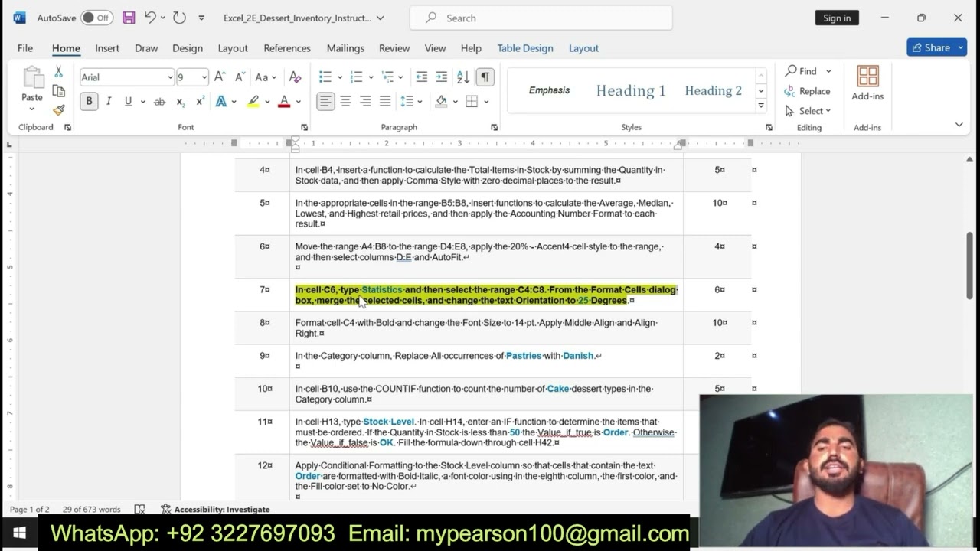Screen dimensions: 980x551
Task: Open the Table Design tab
Action: coord(525,47)
